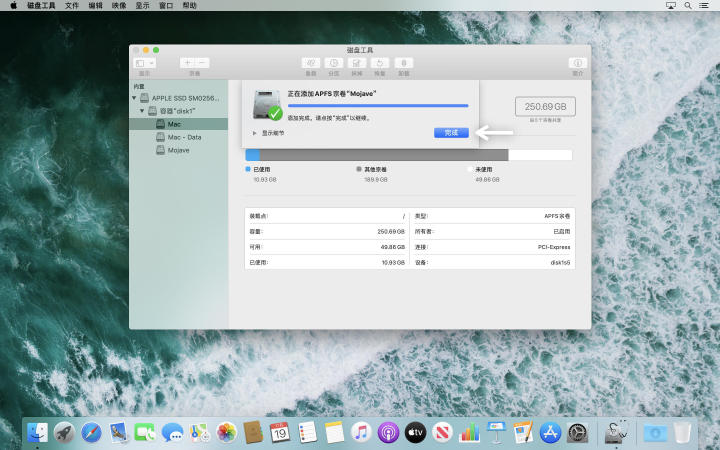Click the APFS volume type value

click(x=557, y=216)
